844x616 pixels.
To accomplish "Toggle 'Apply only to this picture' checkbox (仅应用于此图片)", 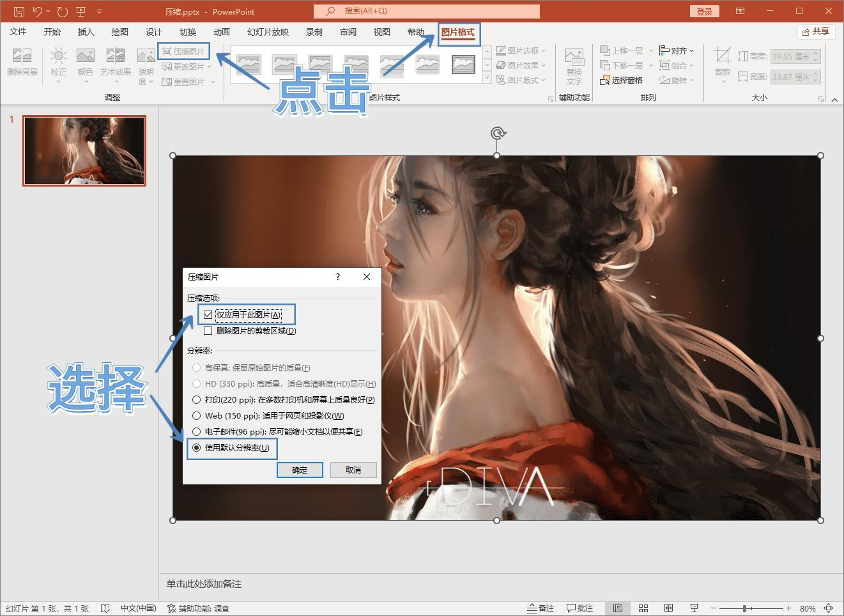I will 208,315.
